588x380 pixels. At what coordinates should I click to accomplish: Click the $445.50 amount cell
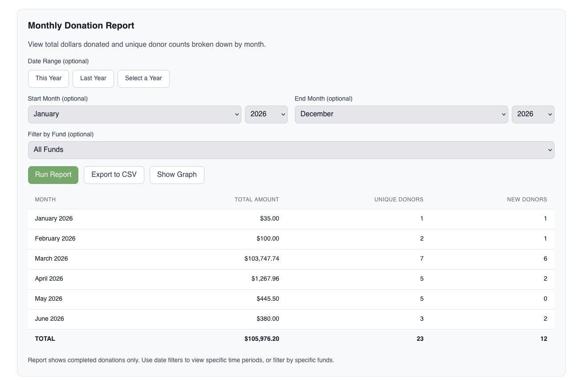coord(268,299)
